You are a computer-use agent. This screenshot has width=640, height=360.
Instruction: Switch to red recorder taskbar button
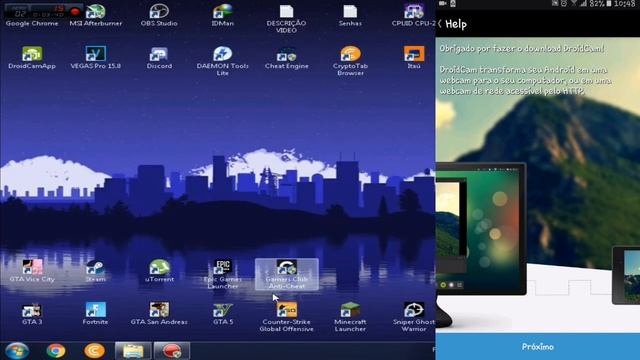coord(172,351)
